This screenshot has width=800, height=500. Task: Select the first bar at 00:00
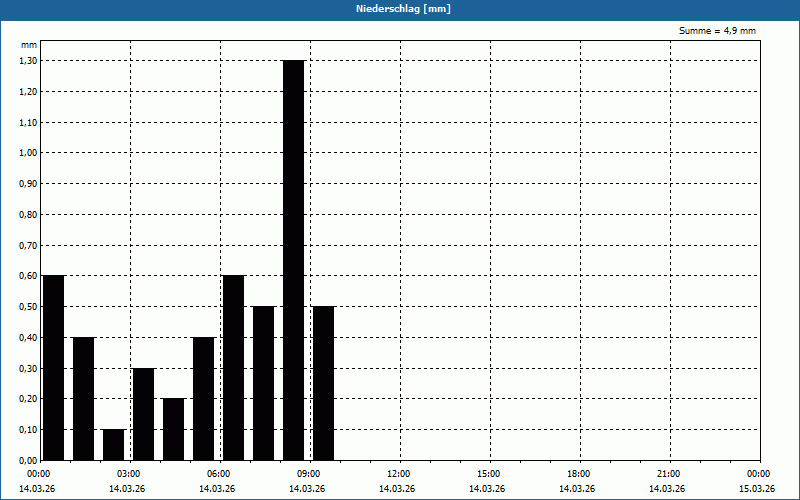click(53, 367)
